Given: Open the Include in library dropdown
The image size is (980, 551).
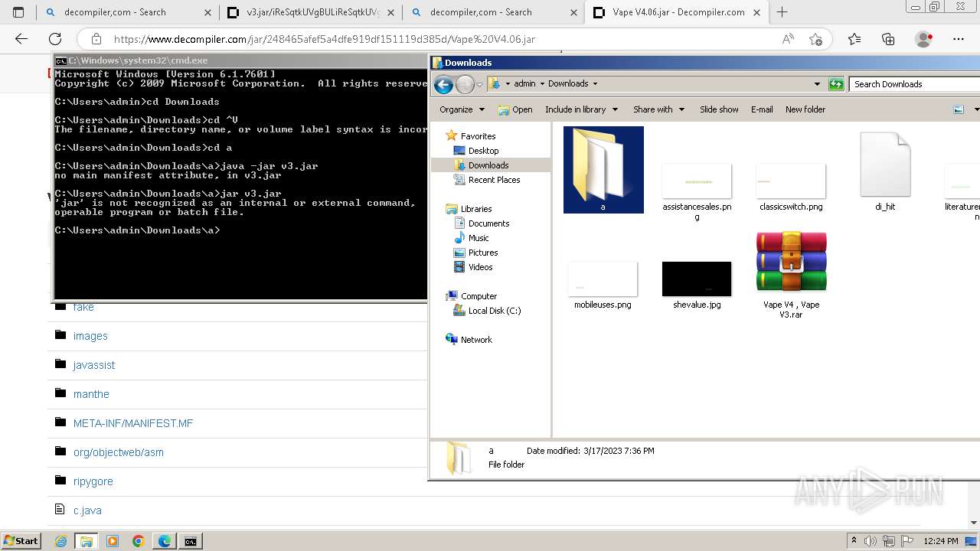Looking at the screenshot, I should [581, 109].
